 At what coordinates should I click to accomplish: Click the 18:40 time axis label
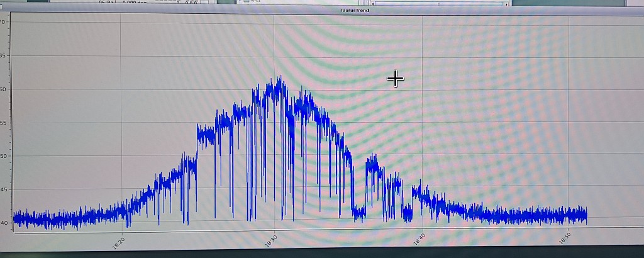click(x=419, y=240)
